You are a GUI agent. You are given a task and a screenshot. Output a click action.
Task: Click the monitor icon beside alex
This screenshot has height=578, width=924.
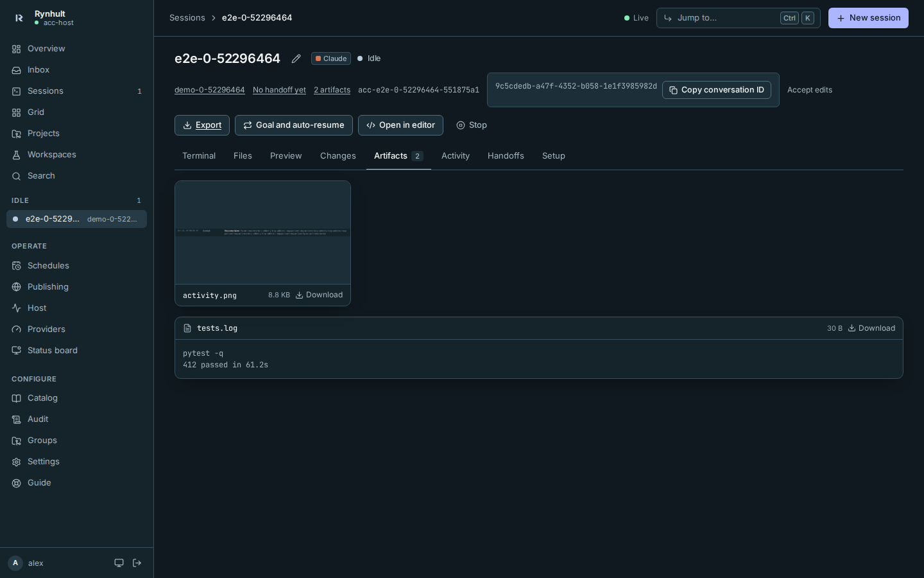pos(119,563)
